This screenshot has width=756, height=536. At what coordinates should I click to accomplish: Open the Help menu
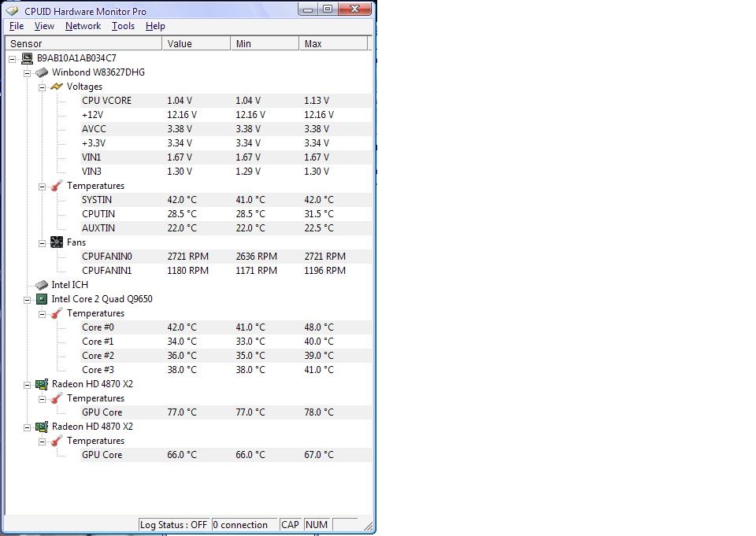coord(155,26)
